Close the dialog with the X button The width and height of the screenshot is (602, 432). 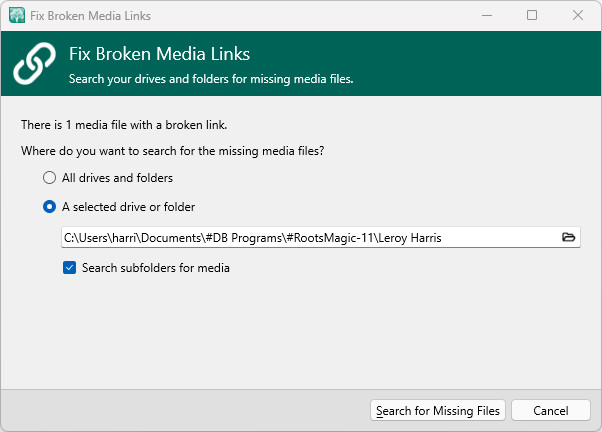pyautogui.click(x=577, y=15)
